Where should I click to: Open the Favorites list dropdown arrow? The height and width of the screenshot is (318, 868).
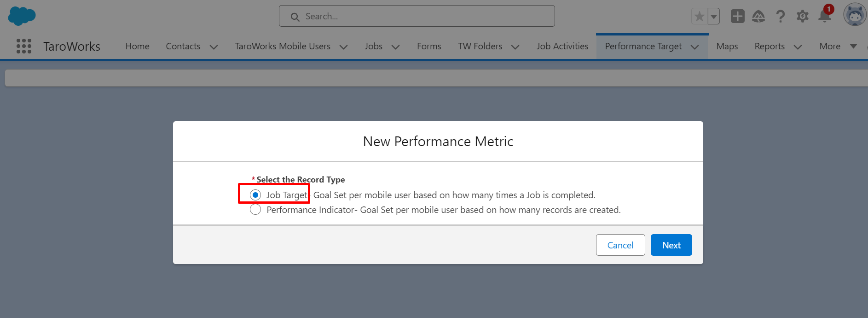coord(714,17)
